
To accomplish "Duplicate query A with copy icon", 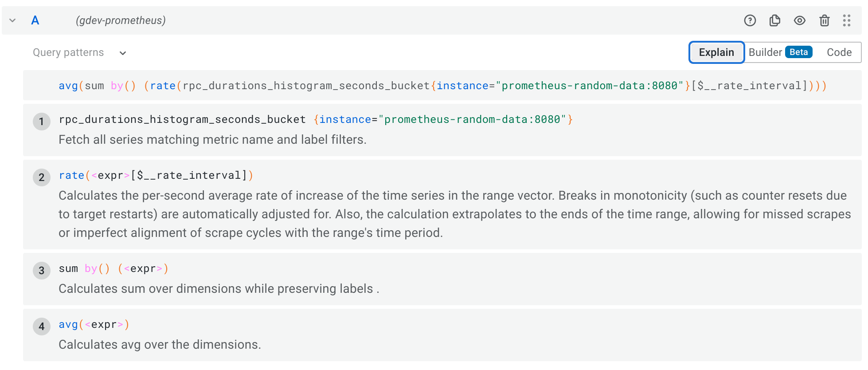I will click(x=774, y=20).
